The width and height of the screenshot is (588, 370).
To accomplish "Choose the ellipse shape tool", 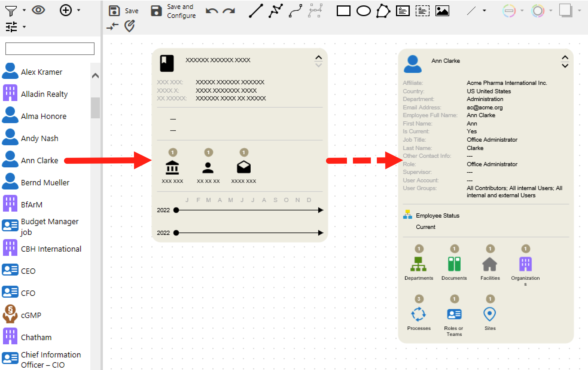I will tap(363, 11).
